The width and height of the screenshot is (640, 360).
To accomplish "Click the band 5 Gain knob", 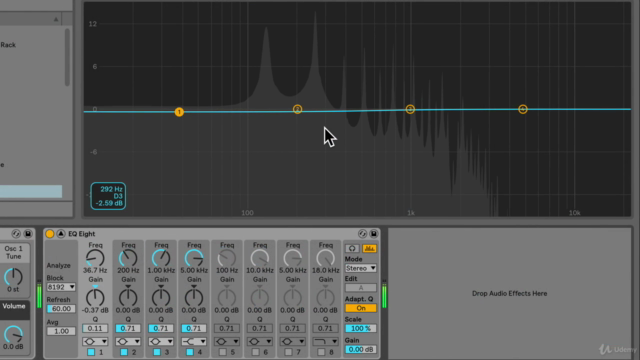I will pyautogui.click(x=227, y=298).
